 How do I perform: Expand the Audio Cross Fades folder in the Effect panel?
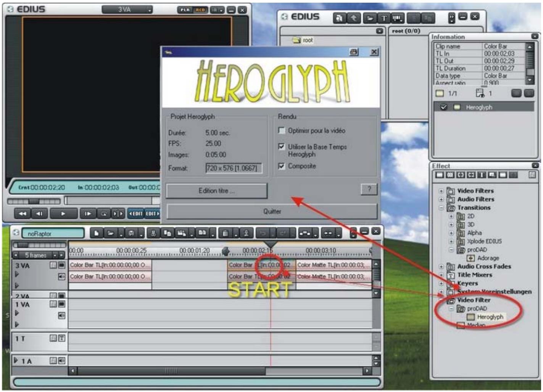coord(441,267)
